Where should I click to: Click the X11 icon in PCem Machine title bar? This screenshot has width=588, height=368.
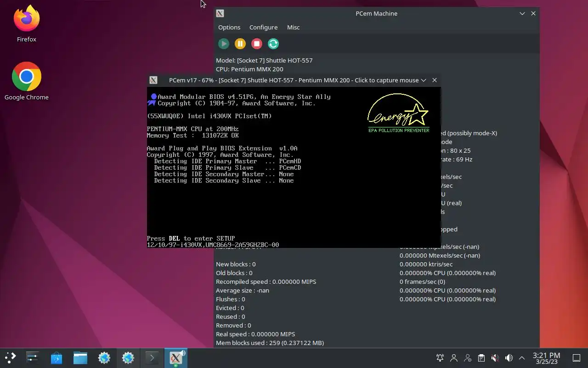(x=220, y=13)
